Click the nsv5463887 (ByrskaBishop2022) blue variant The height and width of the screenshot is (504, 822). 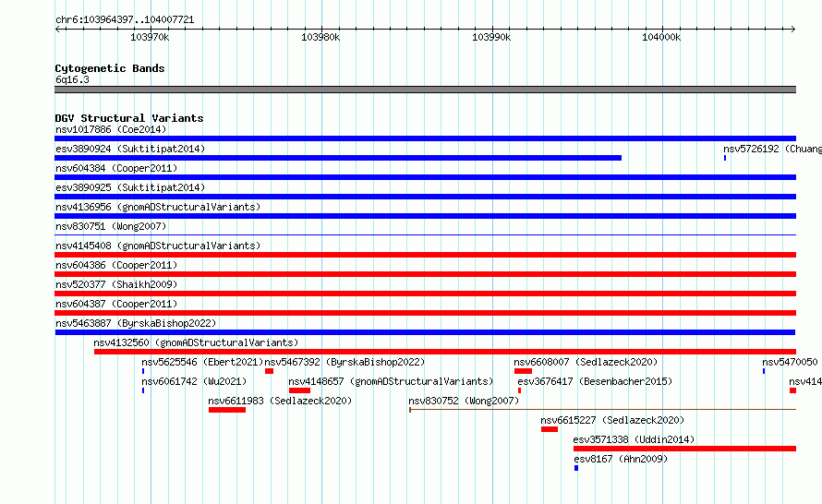coord(425,332)
